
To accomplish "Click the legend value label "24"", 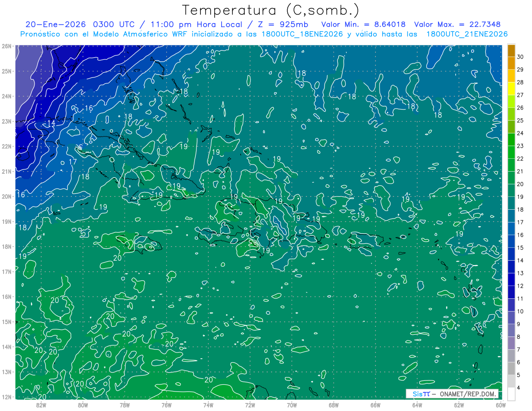I will point(520,133).
